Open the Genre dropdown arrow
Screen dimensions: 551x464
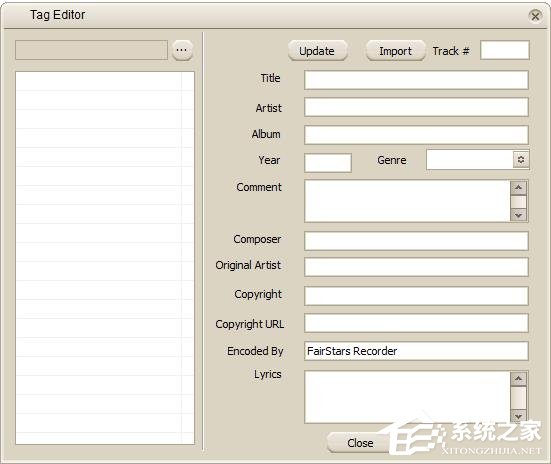[521, 160]
